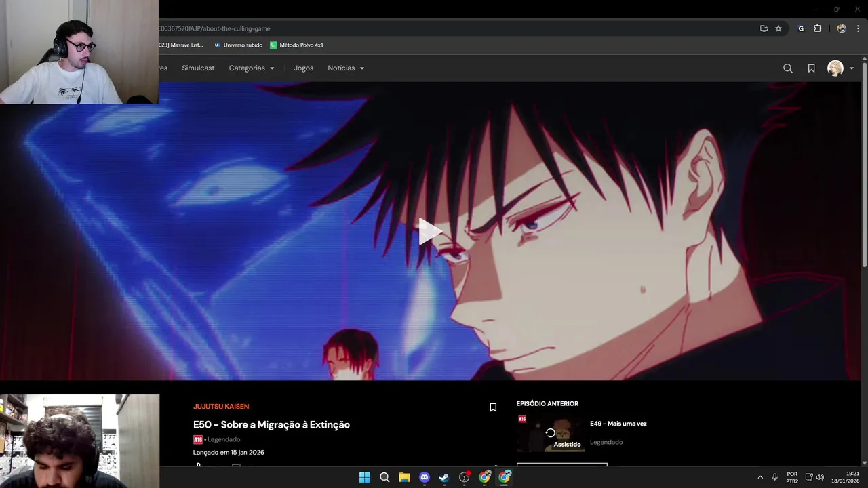Open Steam from taskbar
The height and width of the screenshot is (488, 868).
tap(444, 477)
